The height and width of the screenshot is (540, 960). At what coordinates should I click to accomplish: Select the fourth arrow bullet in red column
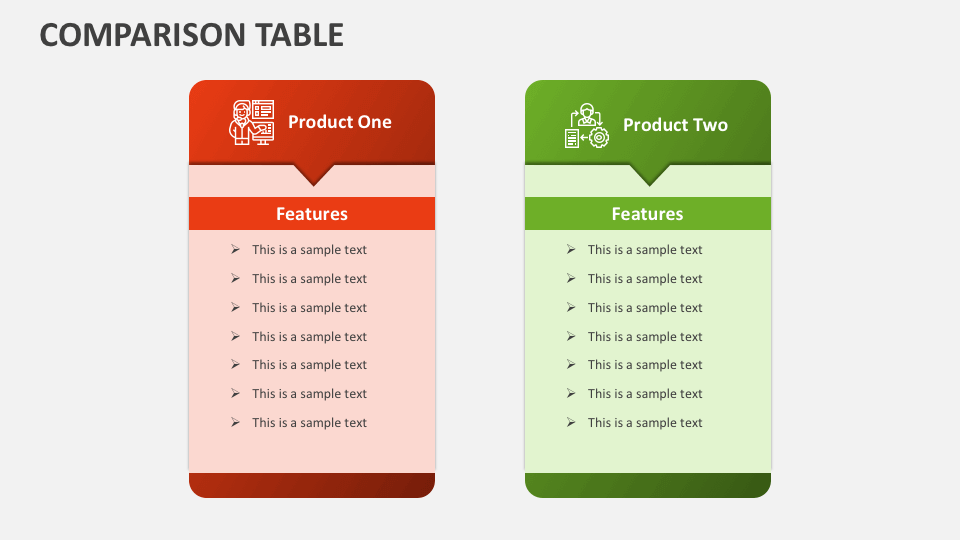(x=235, y=336)
